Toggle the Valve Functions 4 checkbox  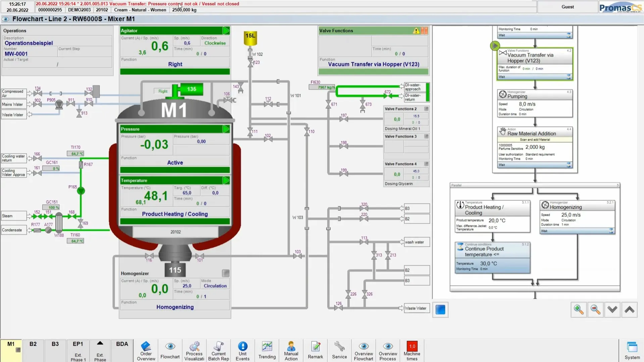pyautogui.click(x=426, y=164)
